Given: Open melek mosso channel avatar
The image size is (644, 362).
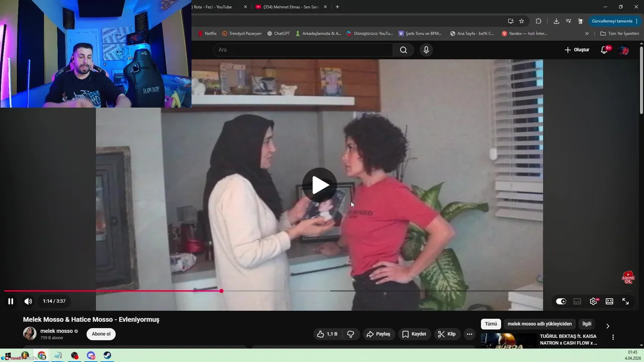Looking at the screenshot, I should pyautogui.click(x=30, y=333).
